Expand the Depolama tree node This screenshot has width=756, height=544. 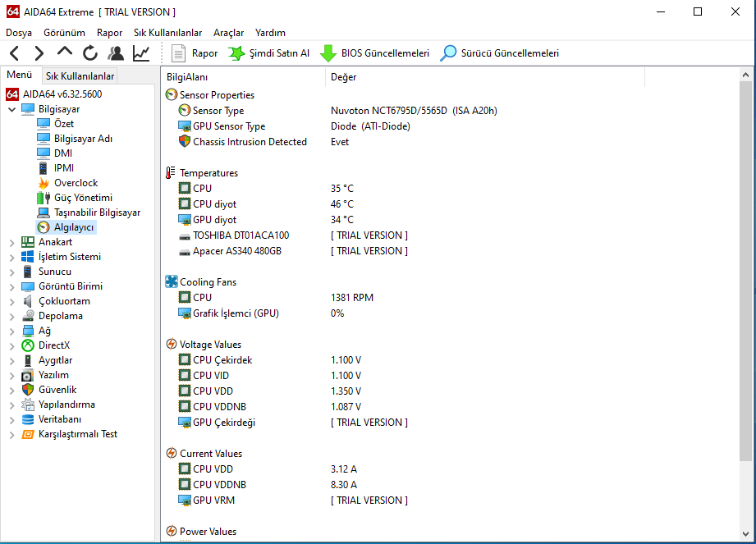click(x=12, y=317)
